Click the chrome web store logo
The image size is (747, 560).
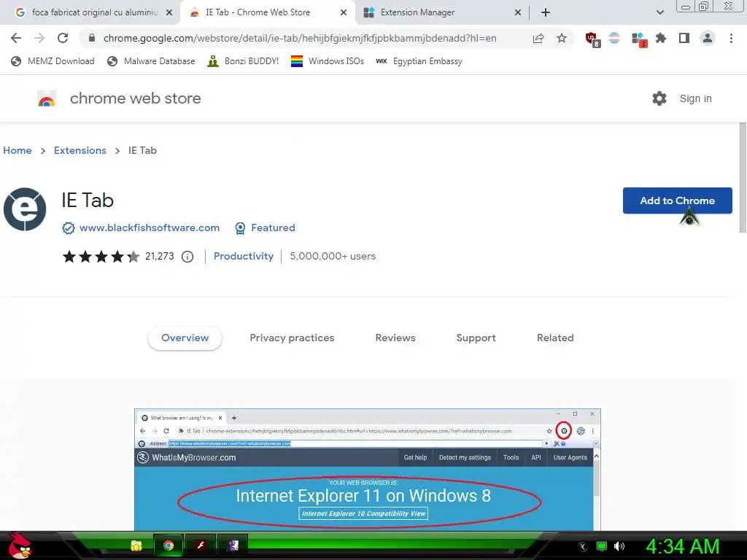(47, 98)
